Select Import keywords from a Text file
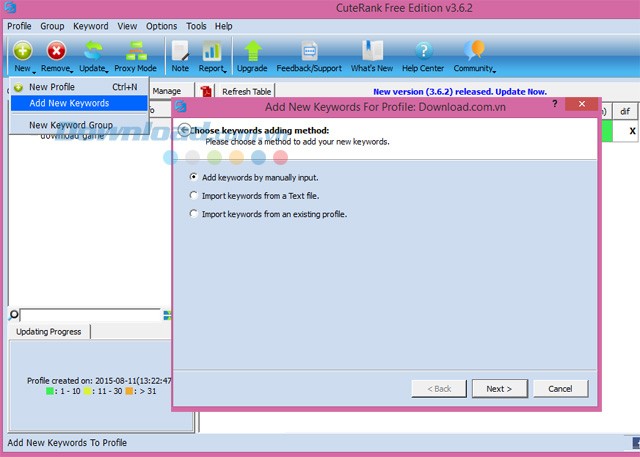640x457 pixels. tap(194, 195)
